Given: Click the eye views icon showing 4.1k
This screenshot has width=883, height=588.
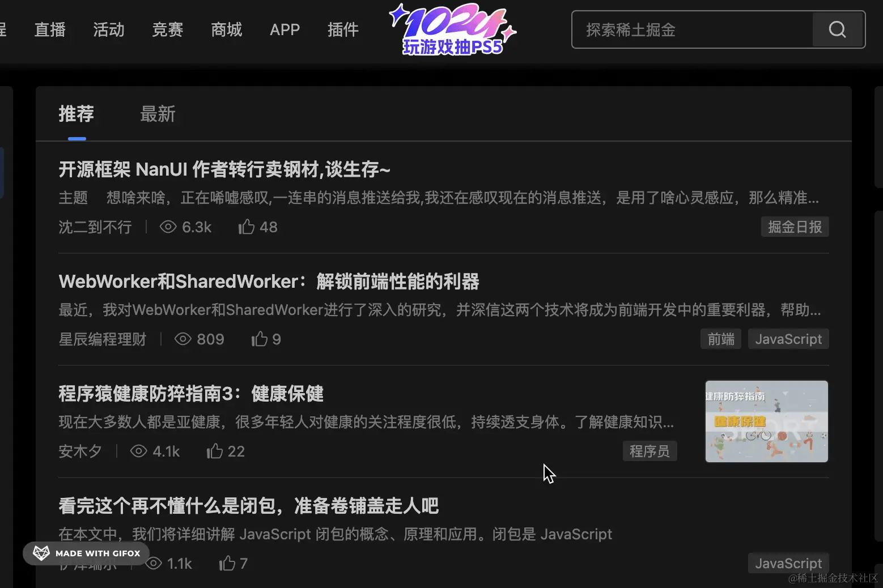Looking at the screenshot, I should click(138, 451).
